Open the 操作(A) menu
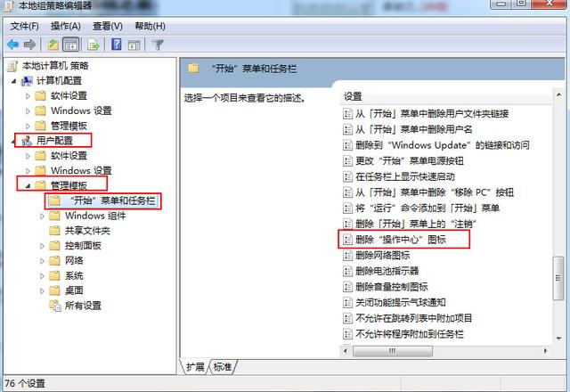 point(66,26)
